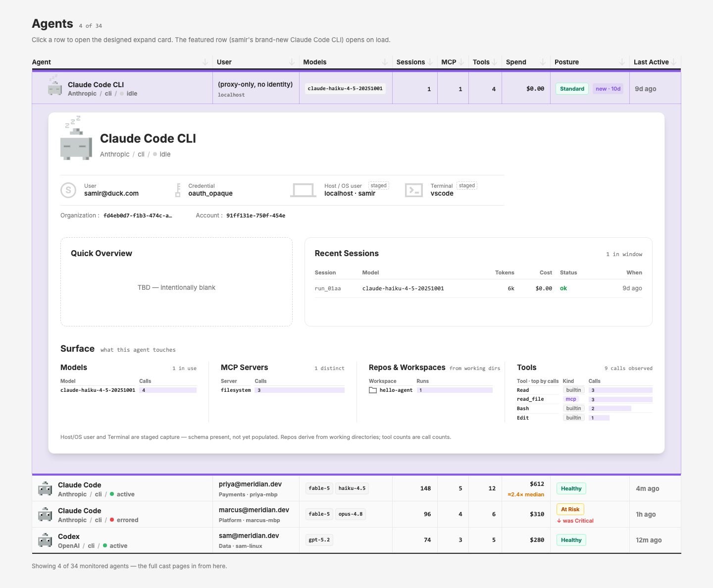713x588 pixels.
Task: Click the $310 spend value
Action: pos(537,514)
